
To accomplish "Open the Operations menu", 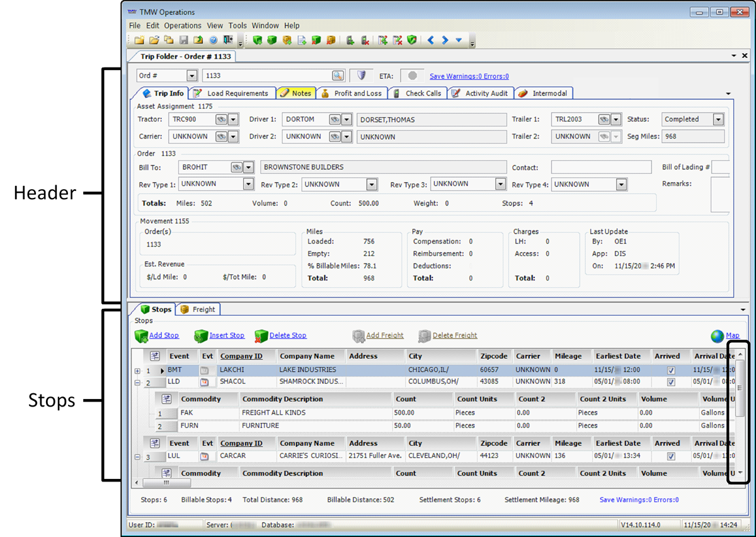I will point(183,26).
